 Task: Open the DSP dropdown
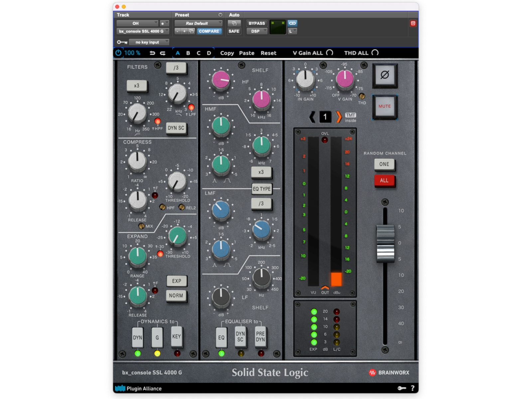(x=257, y=31)
